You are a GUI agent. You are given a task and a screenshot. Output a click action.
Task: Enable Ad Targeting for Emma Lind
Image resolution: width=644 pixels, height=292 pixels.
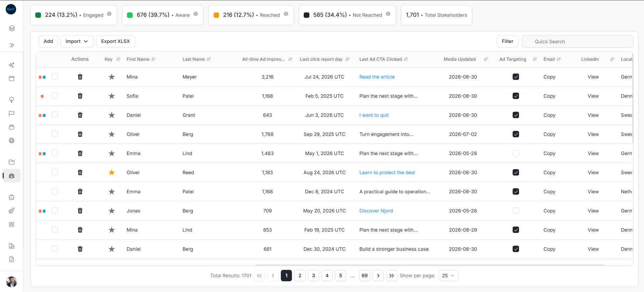tap(516, 153)
